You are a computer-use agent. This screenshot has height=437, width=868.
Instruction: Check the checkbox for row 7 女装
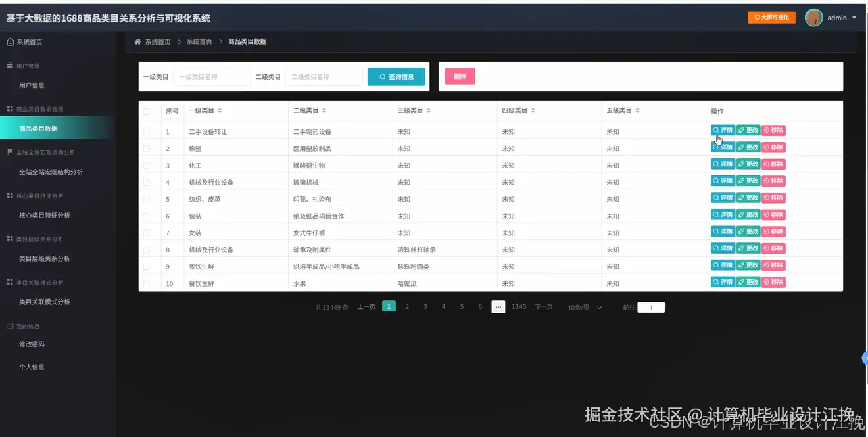point(147,233)
